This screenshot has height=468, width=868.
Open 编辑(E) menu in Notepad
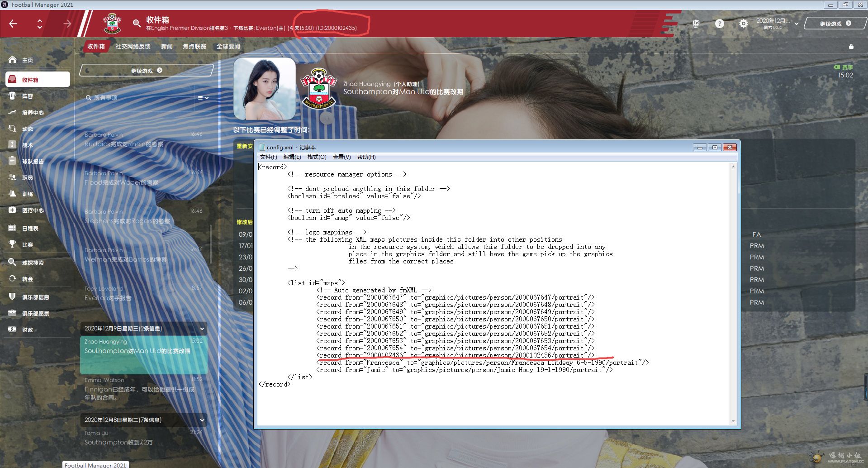pyautogui.click(x=292, y=157)
